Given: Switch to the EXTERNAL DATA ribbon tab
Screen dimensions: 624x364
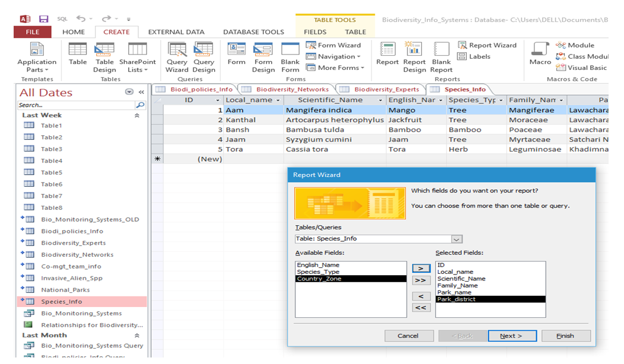Looking at the screenshot, I should click(176, 32).
